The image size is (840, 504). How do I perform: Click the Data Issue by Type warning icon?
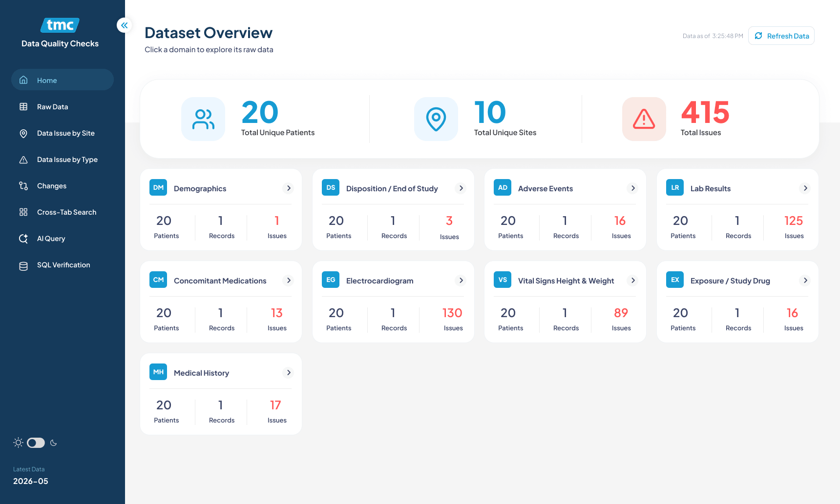coord(23,159)
